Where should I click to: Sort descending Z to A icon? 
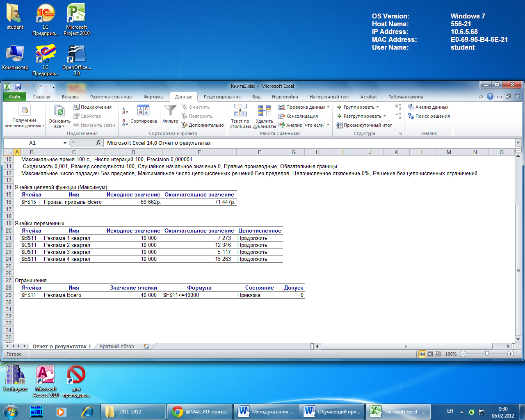coord(125,122)
